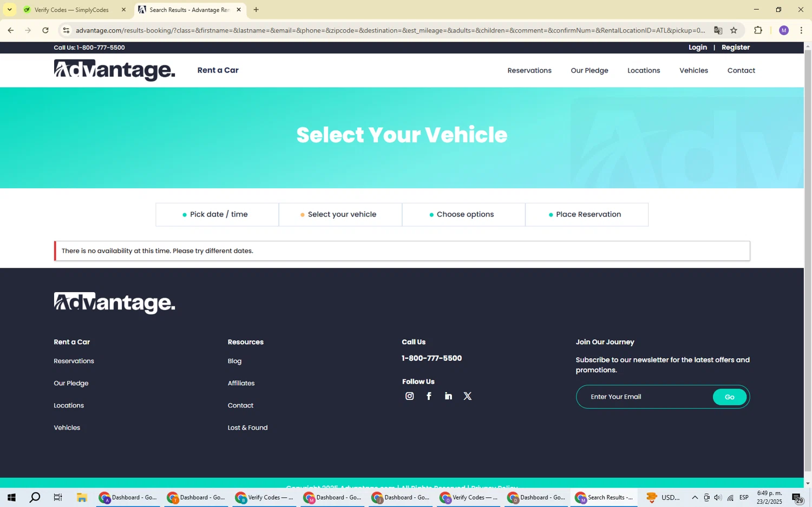View site information icon in address bar
Screen dimensions: 812x507
point(66,30)
